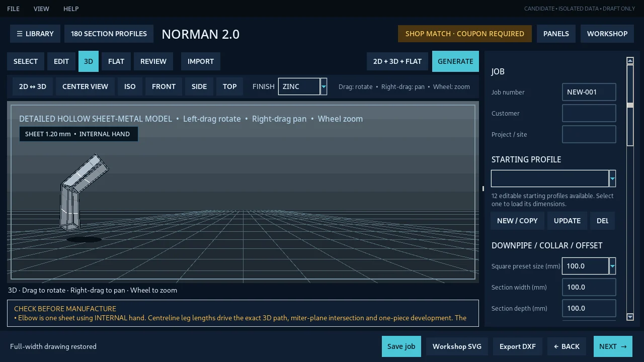Click SHOP MATCH · COUPON REQUIRED banner

[465, 34]
